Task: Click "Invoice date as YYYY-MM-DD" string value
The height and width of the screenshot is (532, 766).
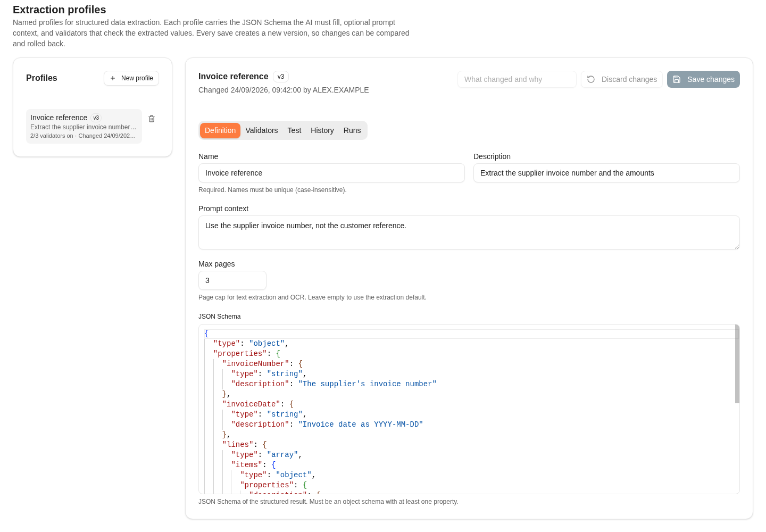Action: pyautogui.click(x=361, y=425)
